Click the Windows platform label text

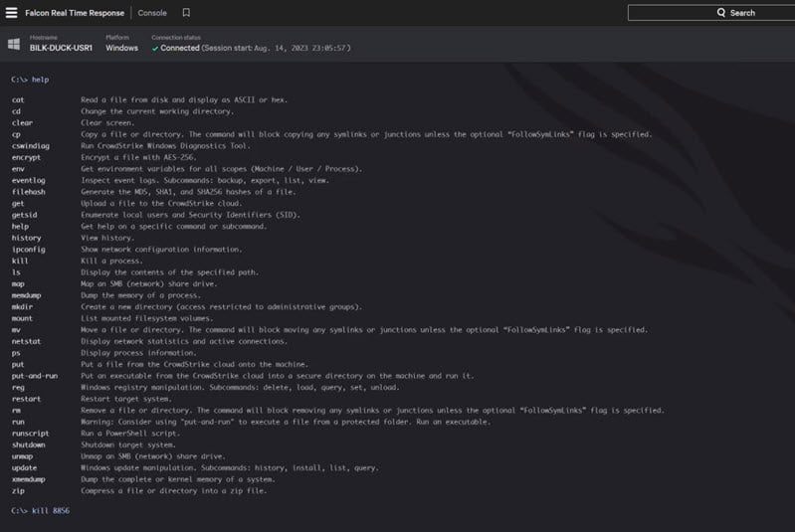[121, 48]
